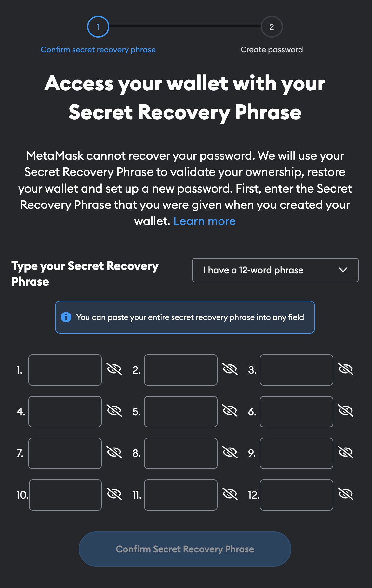Toggle the eye icon beside field 6
372x588 pixels.
pos(346,411)
